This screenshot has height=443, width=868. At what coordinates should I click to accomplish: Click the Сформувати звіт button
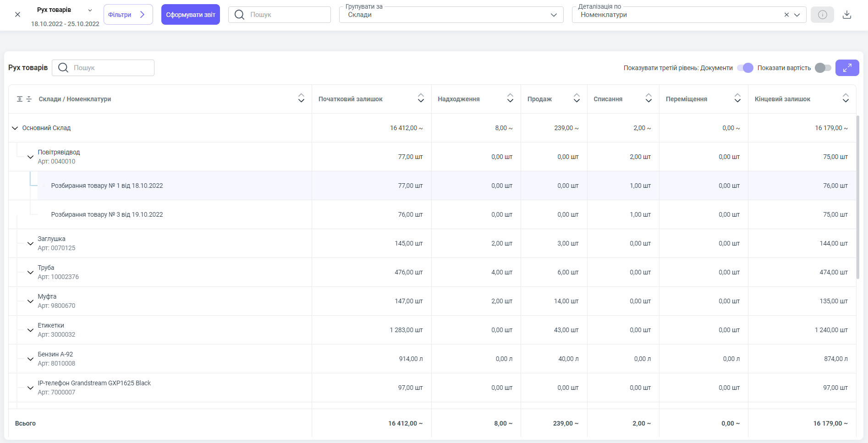tap(191, 15)
